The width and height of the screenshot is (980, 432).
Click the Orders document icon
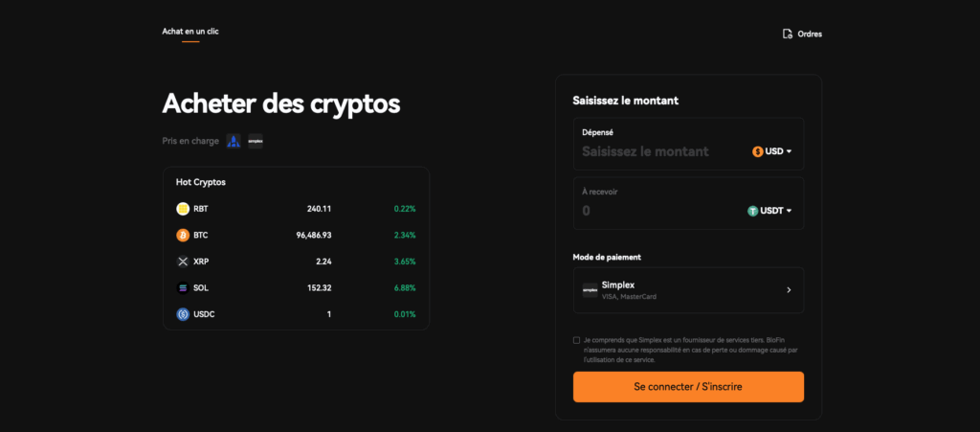[788, 34]
